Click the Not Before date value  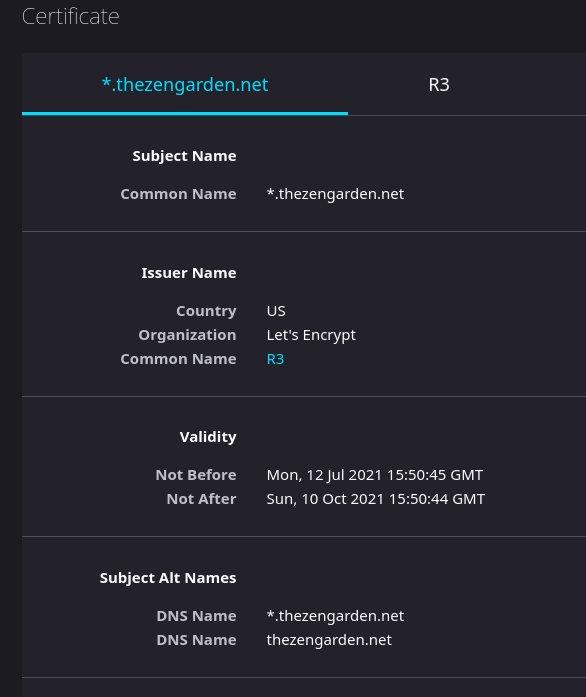click(x=375, y=475)
